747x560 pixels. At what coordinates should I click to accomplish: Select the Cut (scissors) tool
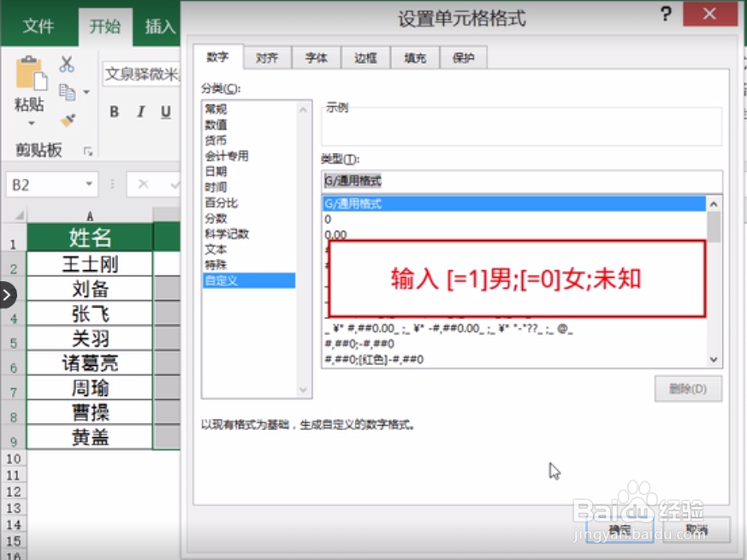click(x=67, y=64)
